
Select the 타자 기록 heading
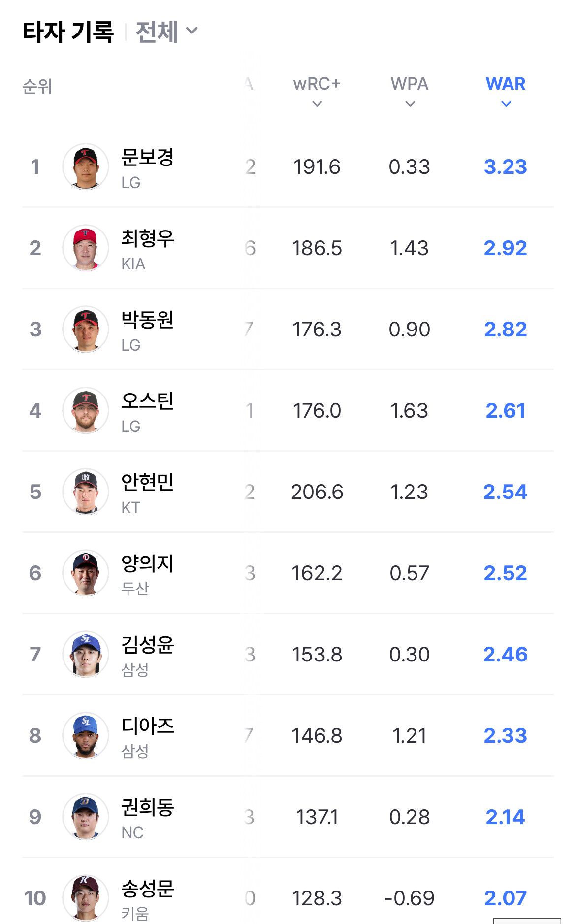click(x=68, y=32)
